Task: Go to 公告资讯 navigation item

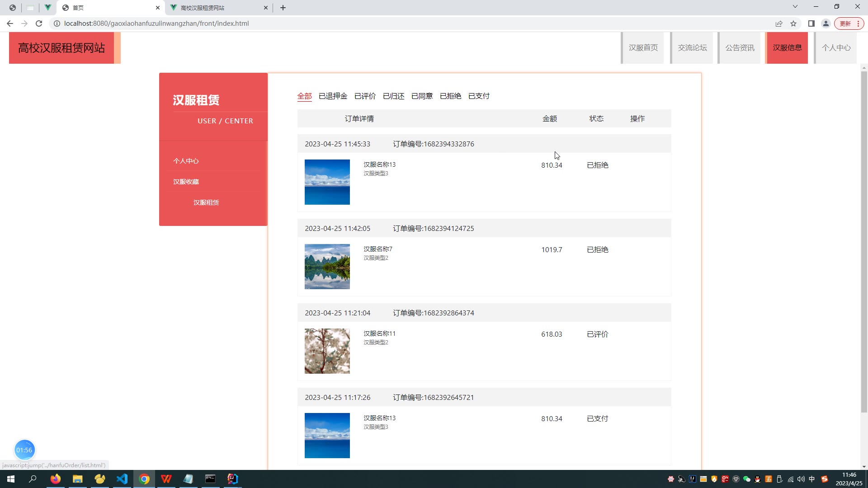Action: [740, 47]
